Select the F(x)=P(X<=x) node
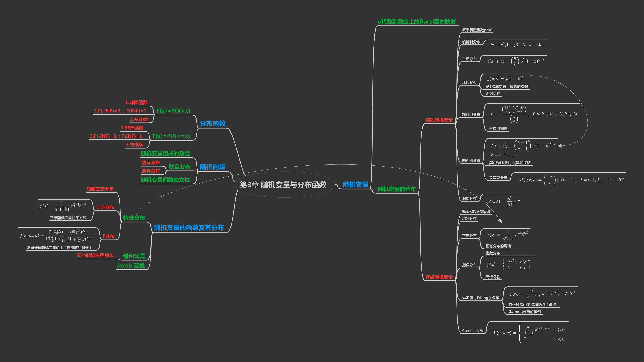The height and width of the screenshot is (362, 644). click(x=171, y=136)
